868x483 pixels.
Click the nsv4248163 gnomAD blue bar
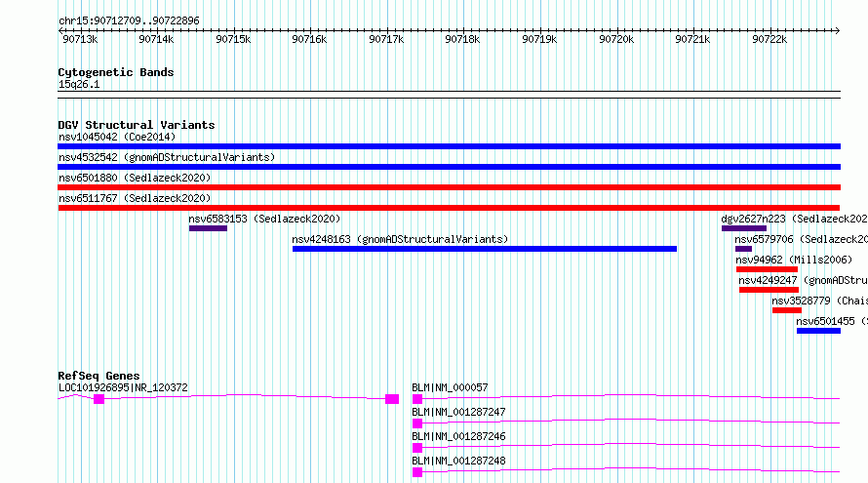tap(485, 249)
